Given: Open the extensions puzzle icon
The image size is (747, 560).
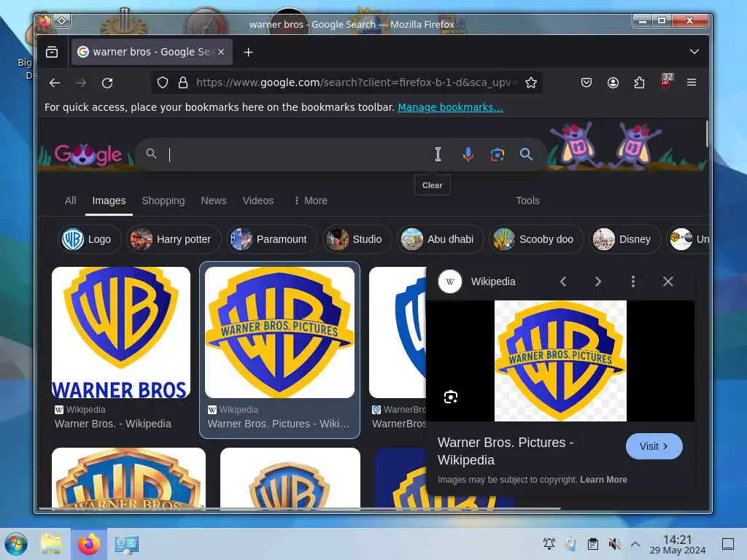Looking at the screenshot, I should coord(639,83).
